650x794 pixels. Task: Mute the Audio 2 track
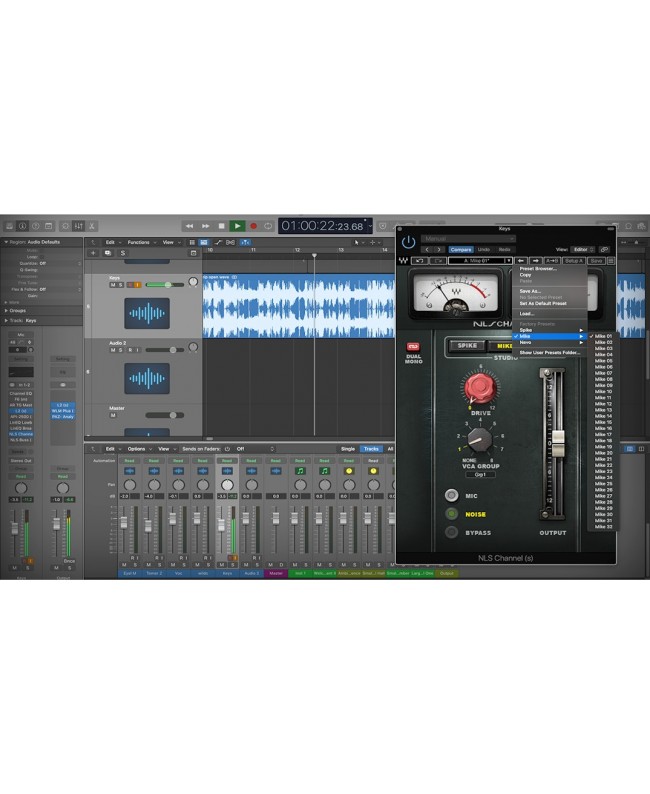[x=113, y=350]
